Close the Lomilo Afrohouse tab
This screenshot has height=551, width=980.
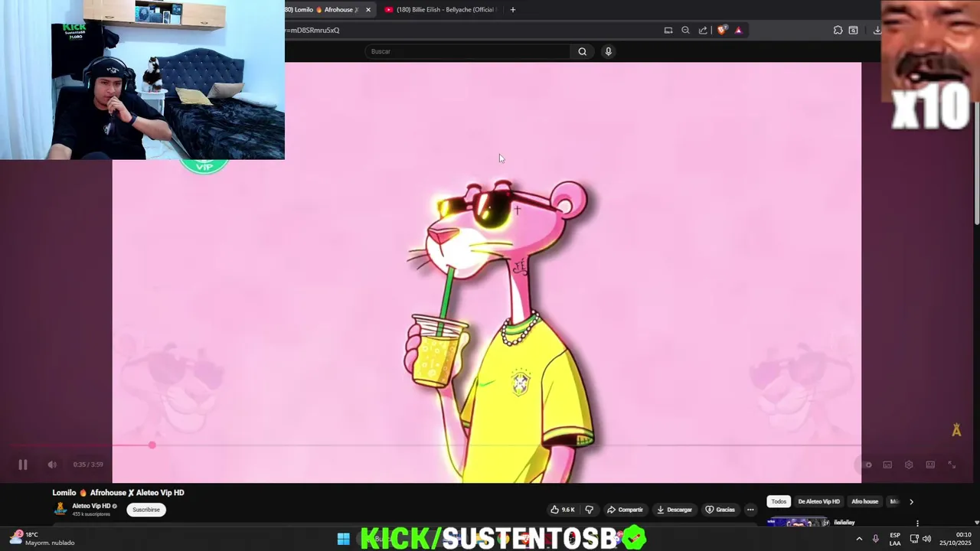point(368,10)
